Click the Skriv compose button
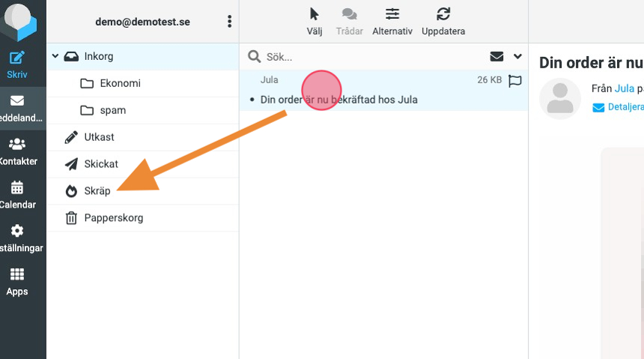644x359 pixels. pos(17,65)
